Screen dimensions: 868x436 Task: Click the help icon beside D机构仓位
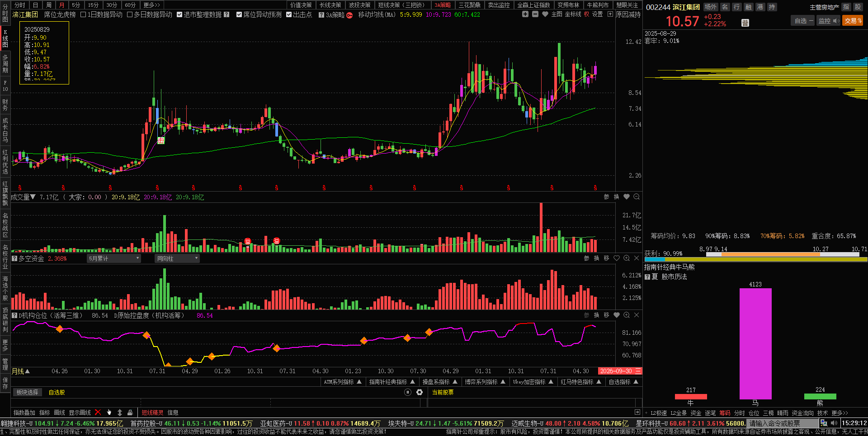point(14,315)
